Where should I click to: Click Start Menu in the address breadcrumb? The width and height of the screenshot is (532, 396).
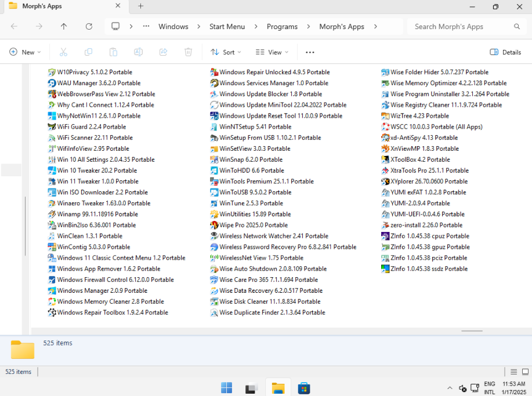[227, 27]
